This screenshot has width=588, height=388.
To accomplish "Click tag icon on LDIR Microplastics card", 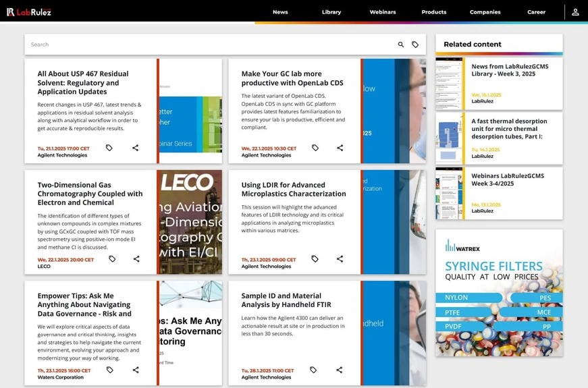I will (315, 258).
